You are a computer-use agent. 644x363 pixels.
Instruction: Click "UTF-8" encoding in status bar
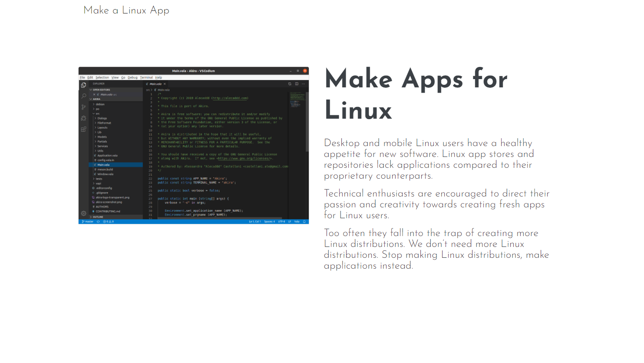coord(282,222)
